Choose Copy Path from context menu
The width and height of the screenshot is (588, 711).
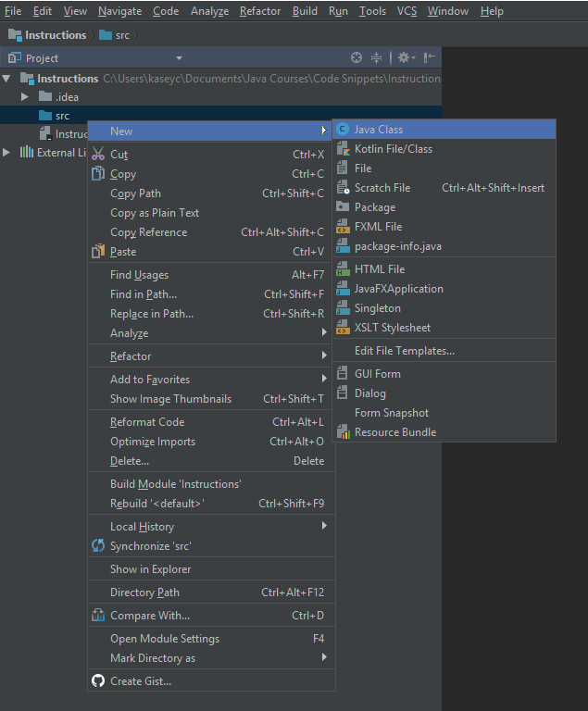[211, 193]
